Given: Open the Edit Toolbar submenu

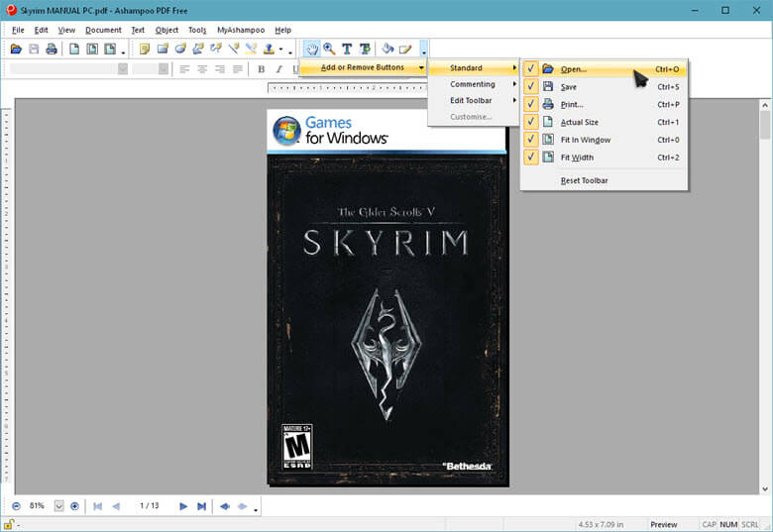Looking at the screenshot, I should tap(474, 100).
